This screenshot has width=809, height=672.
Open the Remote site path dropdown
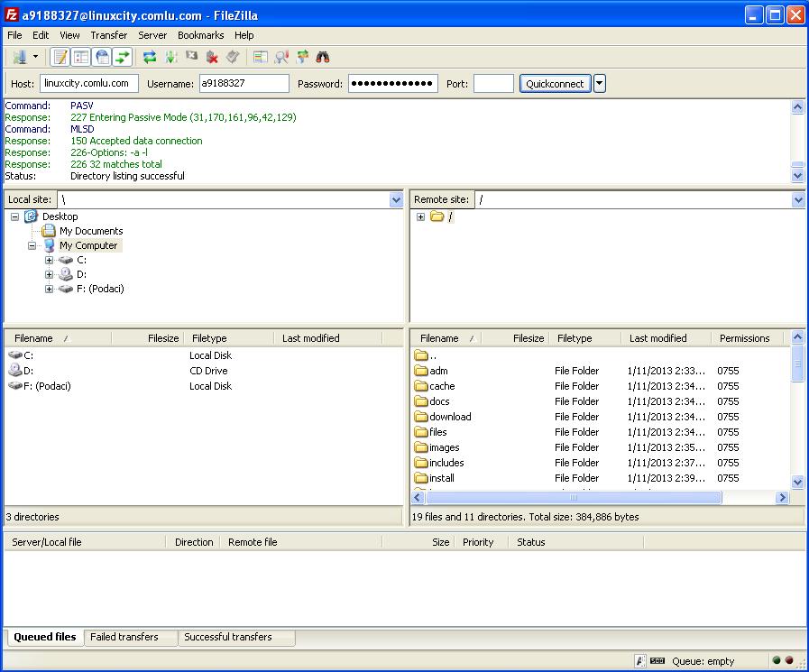pyautogui.click(x=797, y=199)
